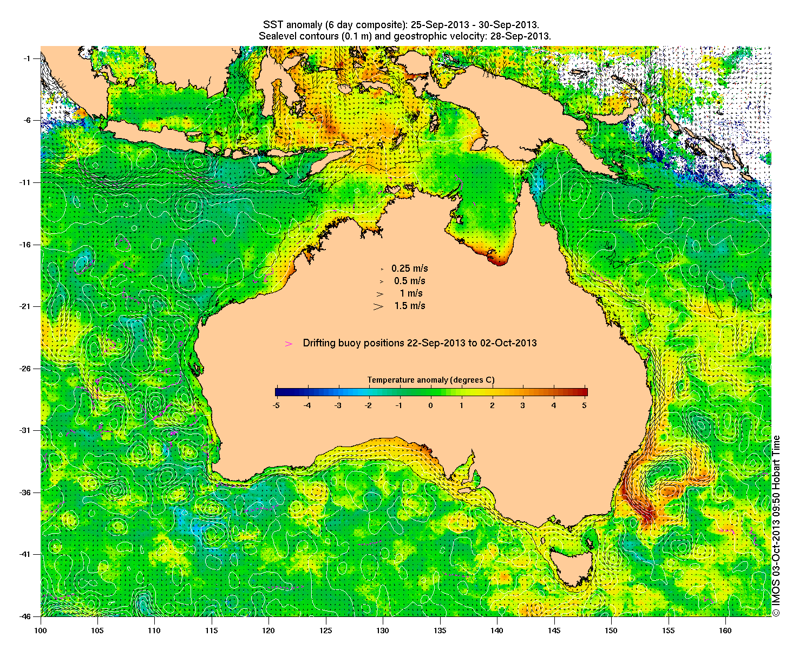
Task: Click the latitude axis label -26
Action: coord(25,369)
